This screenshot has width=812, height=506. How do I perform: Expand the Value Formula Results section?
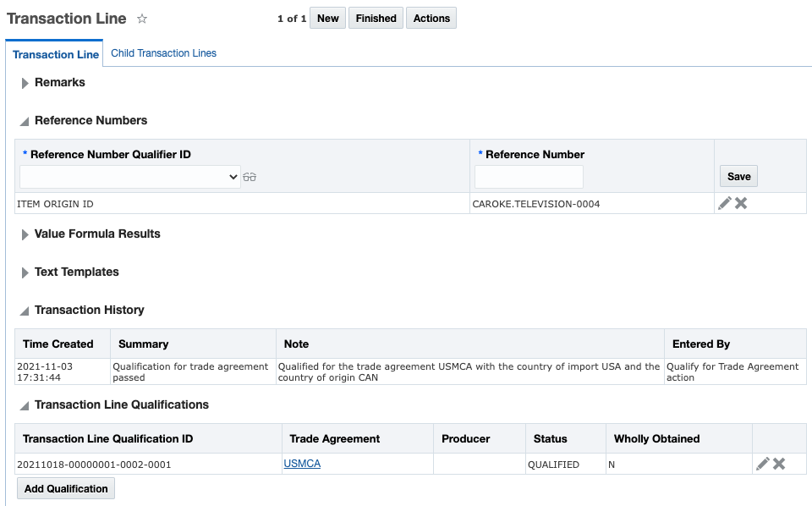(x=25, y=234)
